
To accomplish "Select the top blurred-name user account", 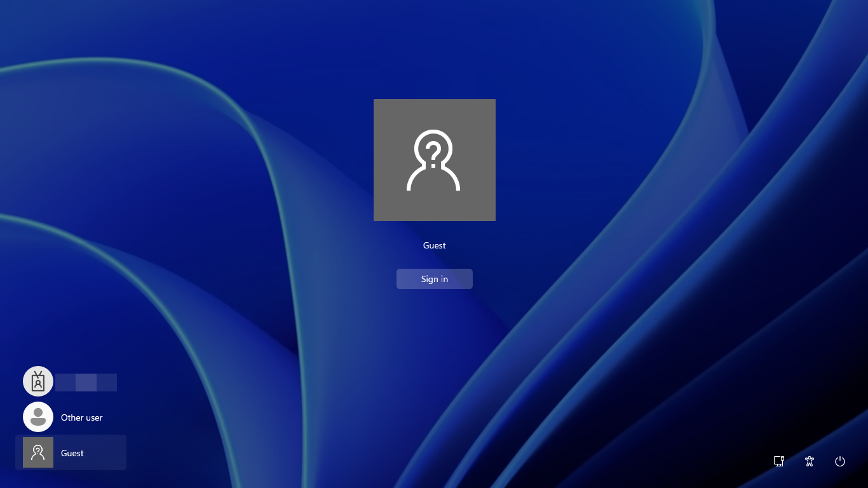I will click(x=70, y=381).
